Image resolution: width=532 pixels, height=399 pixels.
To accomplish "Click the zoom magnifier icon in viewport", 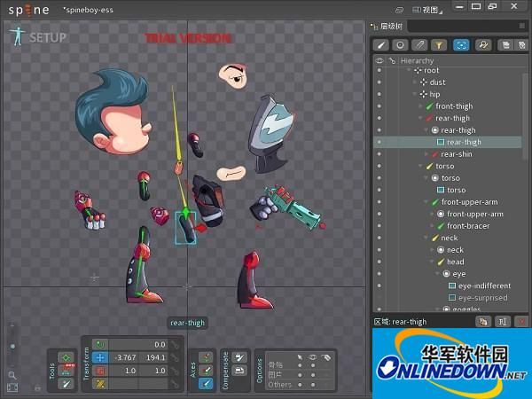I will [12, 375].
